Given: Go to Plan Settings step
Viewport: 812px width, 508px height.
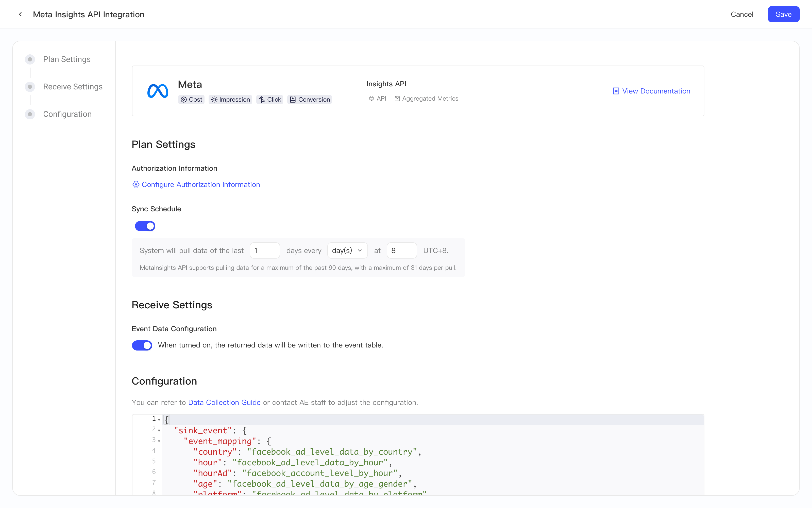Looking at the screenshot, I should (66, 59).
